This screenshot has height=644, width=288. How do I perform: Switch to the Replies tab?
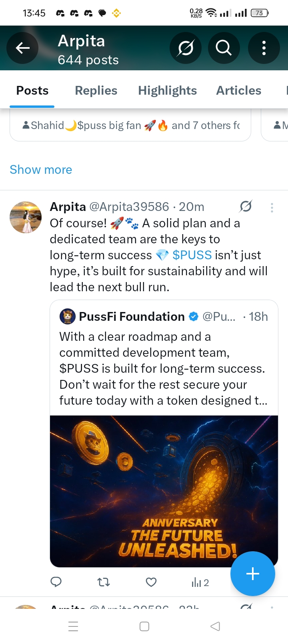click(96, 91)
